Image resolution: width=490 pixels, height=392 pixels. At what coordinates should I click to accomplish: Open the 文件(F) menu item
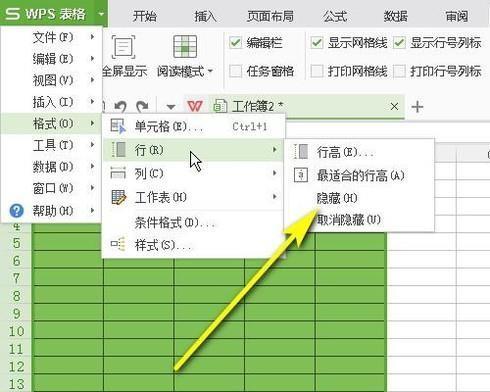coord(52,37)
